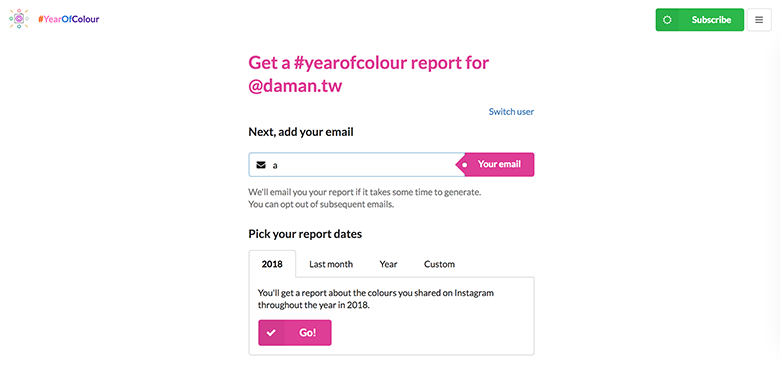Viewport: 780px width, 386px height.
Task: Click the Subscribe button
Action: point(700,20)
